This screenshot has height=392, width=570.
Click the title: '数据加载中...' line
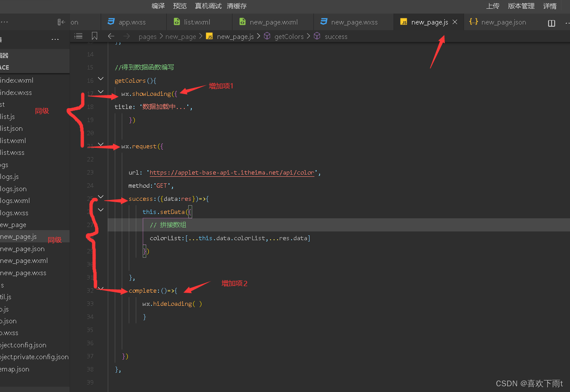click(x=154, y=107)
